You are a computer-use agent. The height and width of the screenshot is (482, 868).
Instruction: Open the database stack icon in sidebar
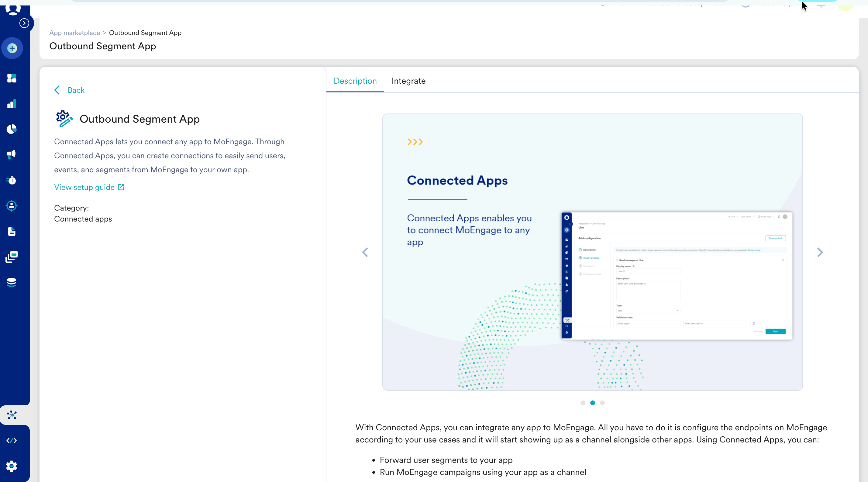click(x=12, y=282)
